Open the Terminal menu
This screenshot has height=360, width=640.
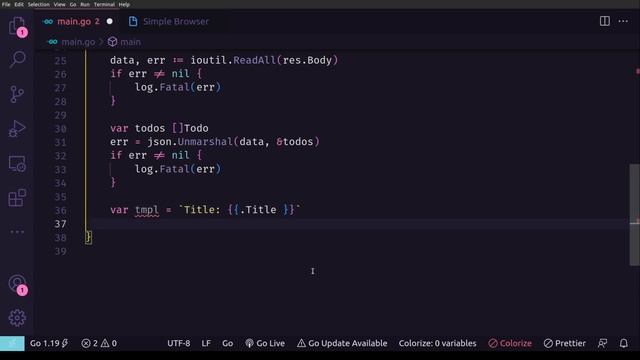(x=104, y=4)
